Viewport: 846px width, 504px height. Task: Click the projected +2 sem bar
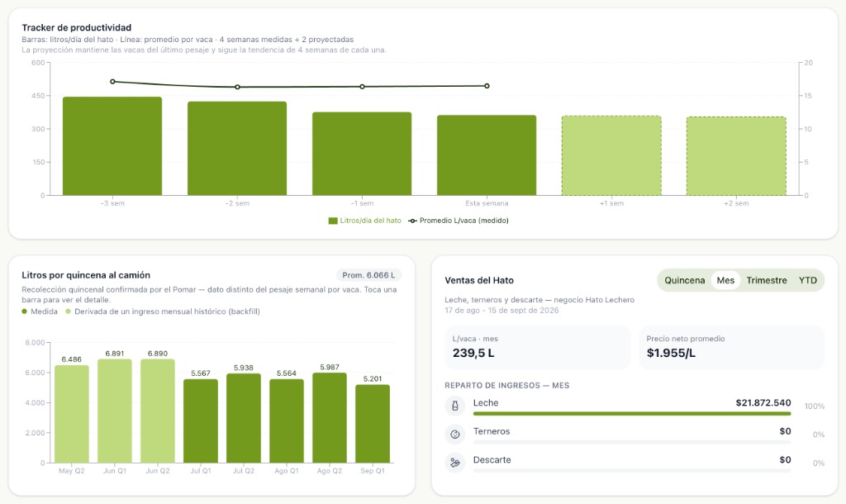(x=736, y=156)
